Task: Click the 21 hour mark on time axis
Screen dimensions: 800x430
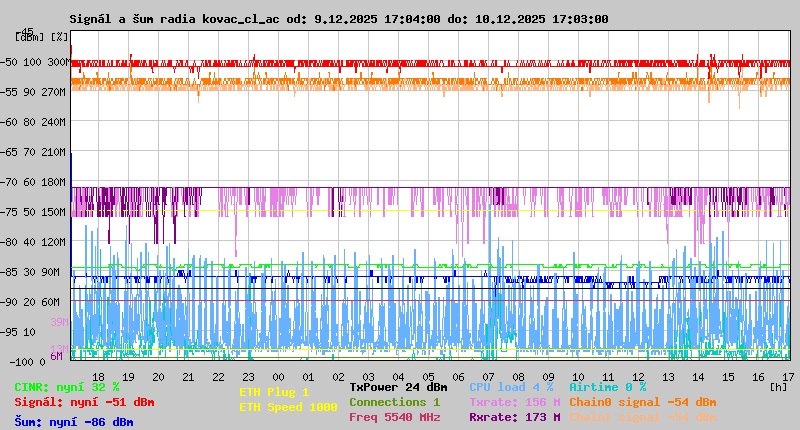Action: pyautogui.click(x=188, y=376)
